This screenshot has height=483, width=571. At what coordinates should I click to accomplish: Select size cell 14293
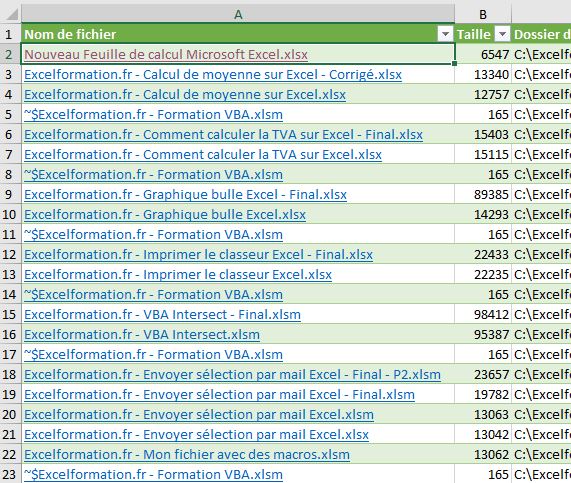pos(483,215)
